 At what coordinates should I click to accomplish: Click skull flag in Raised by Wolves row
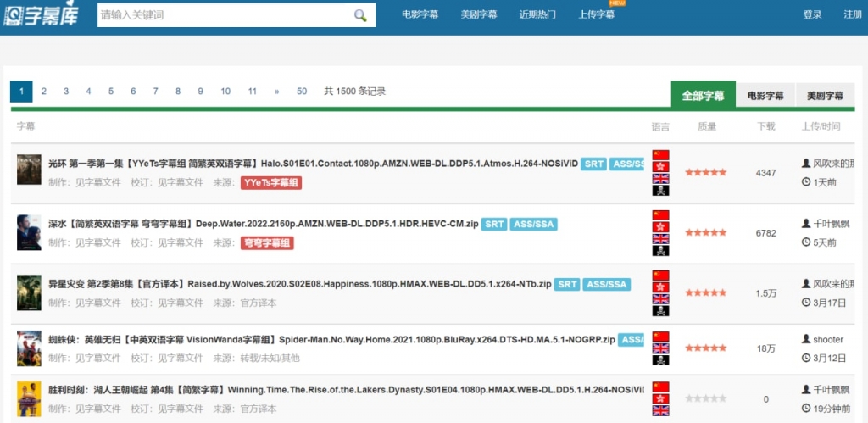click(660, 311)
